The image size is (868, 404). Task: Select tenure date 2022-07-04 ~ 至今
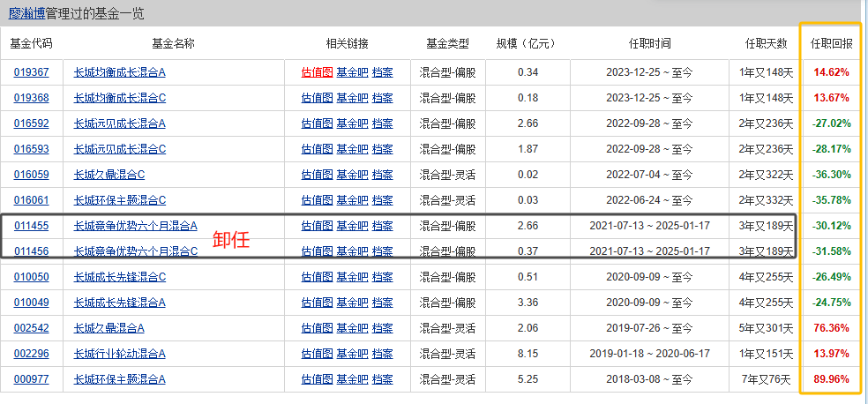tap(650, 175)
